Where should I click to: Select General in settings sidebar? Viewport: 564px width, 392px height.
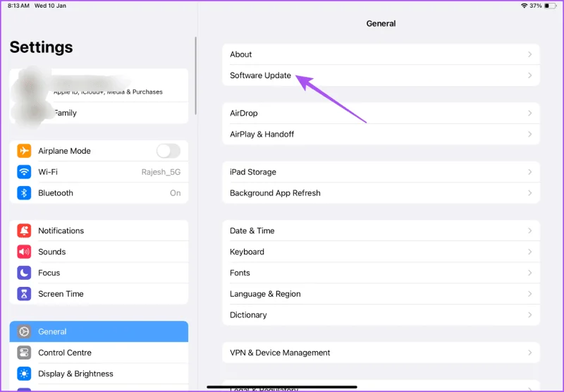click(99, 331)
